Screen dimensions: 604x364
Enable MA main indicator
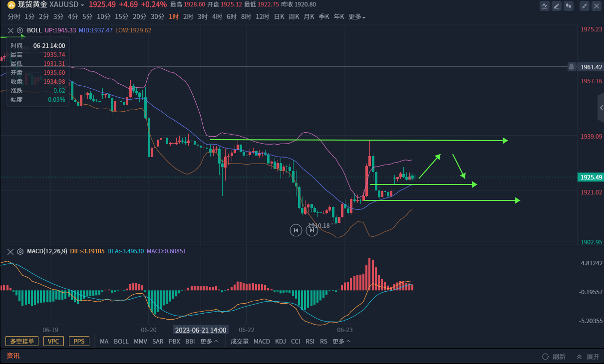pos(104,342)
